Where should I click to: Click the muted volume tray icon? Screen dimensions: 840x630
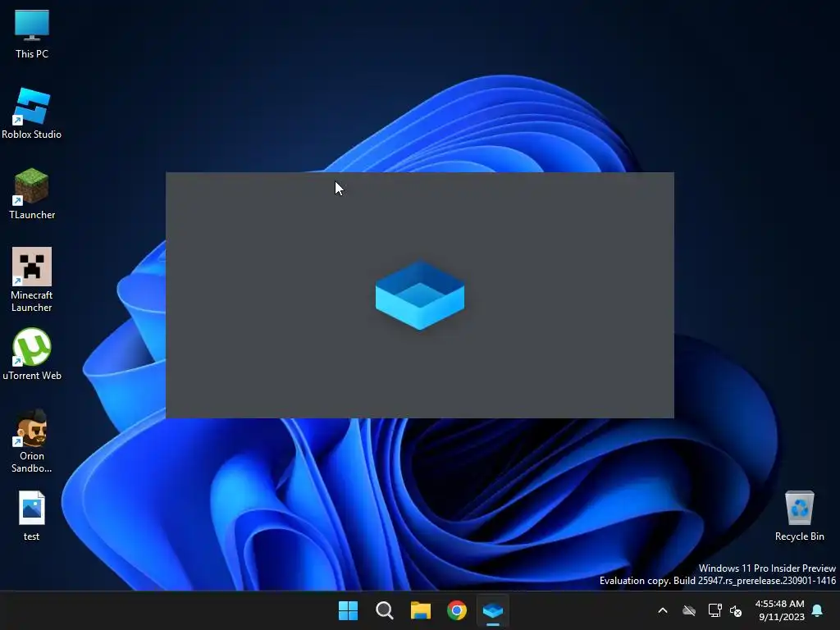(736, 610)
